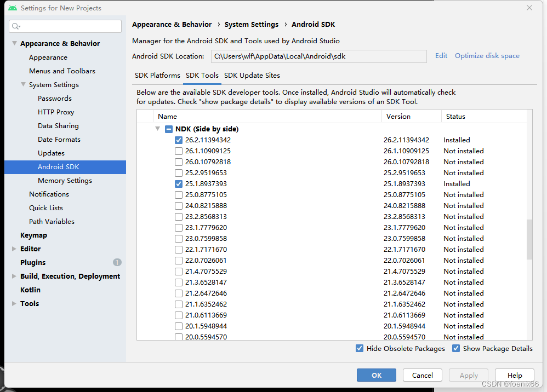Select NDK version 25.0.8775105 for install
The image size is (547, 392).
178,194
